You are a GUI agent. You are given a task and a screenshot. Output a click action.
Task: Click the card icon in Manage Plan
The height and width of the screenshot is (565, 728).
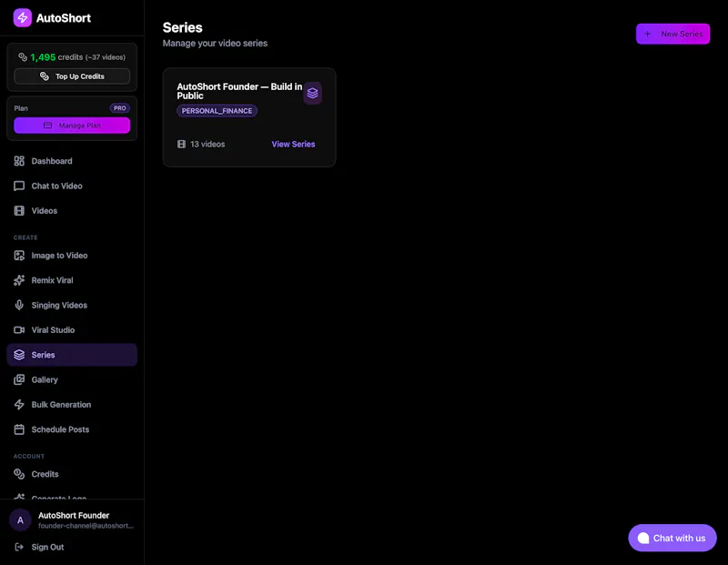[48, 126]
